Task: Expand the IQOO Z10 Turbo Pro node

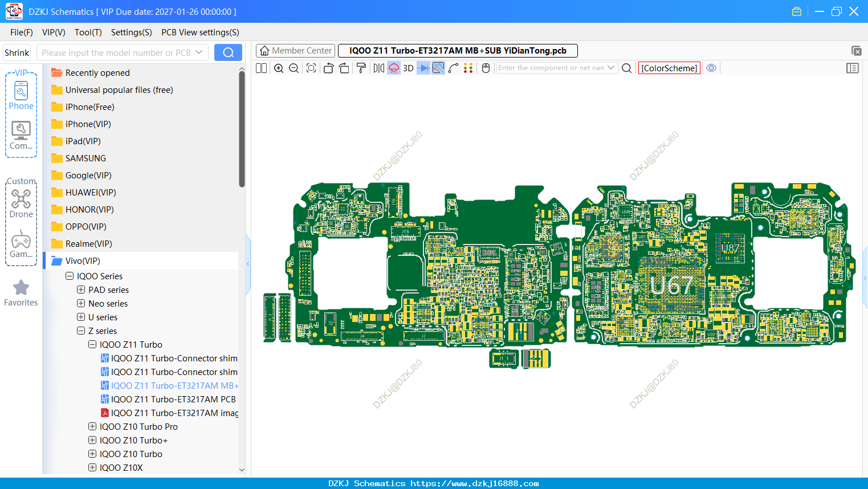Action: [92, 426]
